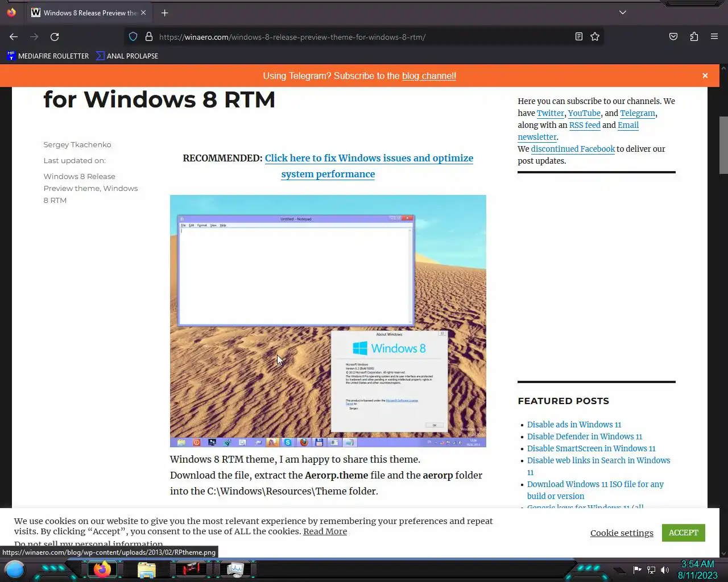728x582 pixels.
Task: Open the Extensions puzzle icon
Action: point(694,37)
